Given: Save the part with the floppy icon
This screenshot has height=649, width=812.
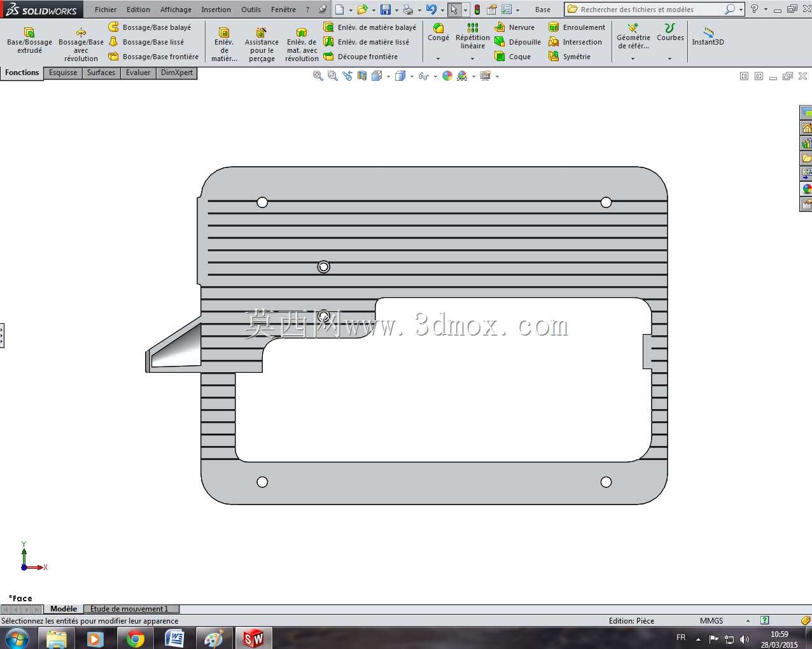Looking at the screenshot, I should pos(386,10).
